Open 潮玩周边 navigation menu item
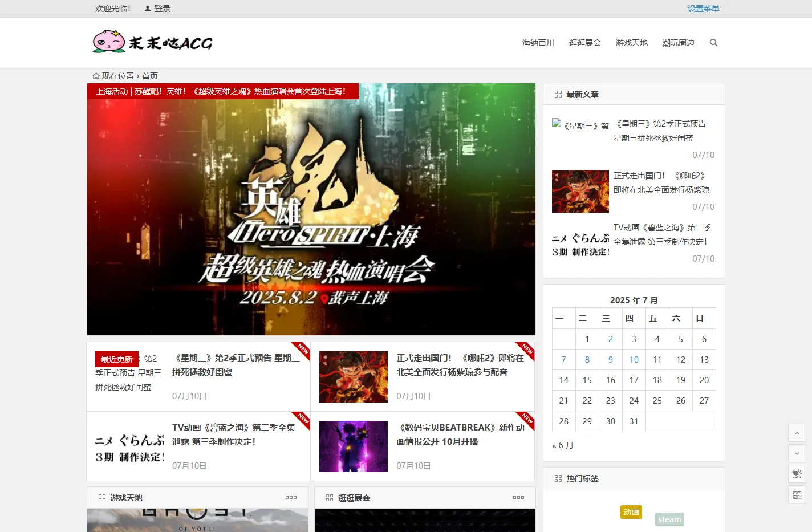812x532 pixels. pyautogui.click(x=679, y=43)
